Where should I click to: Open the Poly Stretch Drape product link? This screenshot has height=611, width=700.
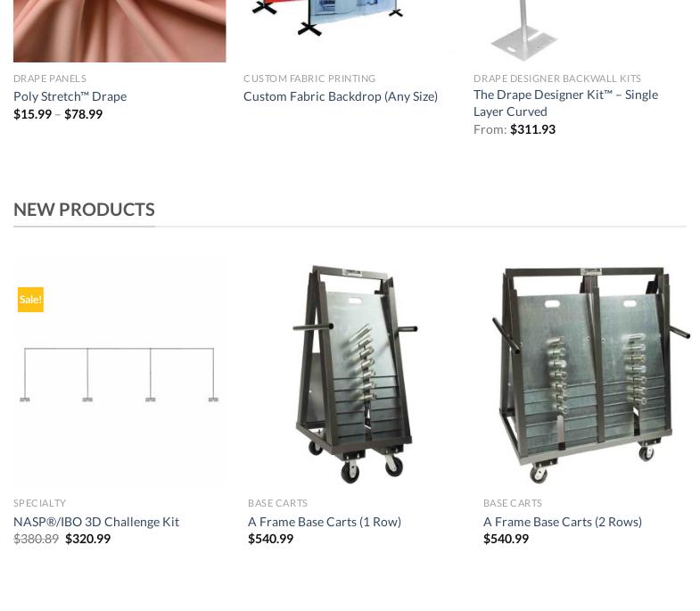point(70,96)
